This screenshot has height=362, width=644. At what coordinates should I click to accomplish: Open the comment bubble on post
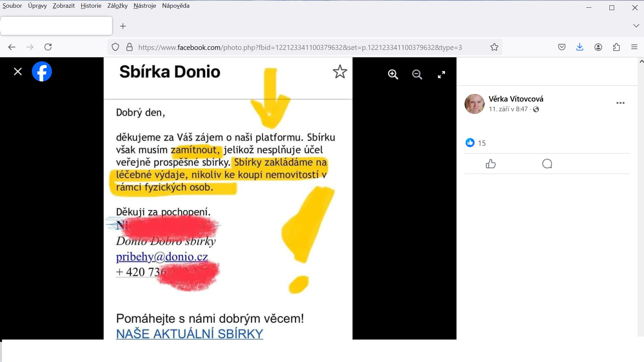tap(547, 164)
